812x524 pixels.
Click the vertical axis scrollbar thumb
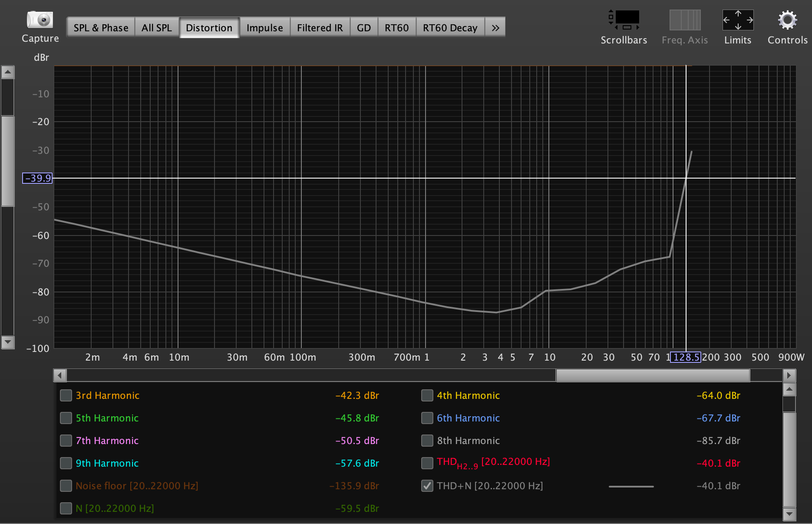coord(8,161)
